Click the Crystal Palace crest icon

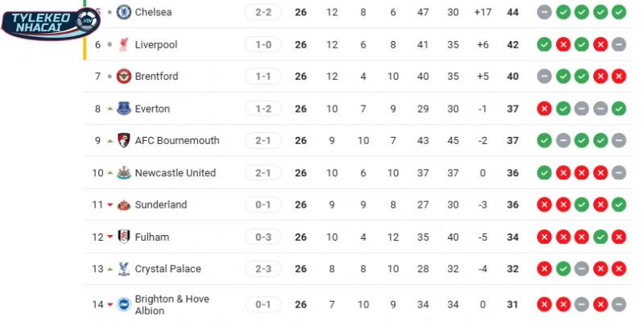[124, 270]
